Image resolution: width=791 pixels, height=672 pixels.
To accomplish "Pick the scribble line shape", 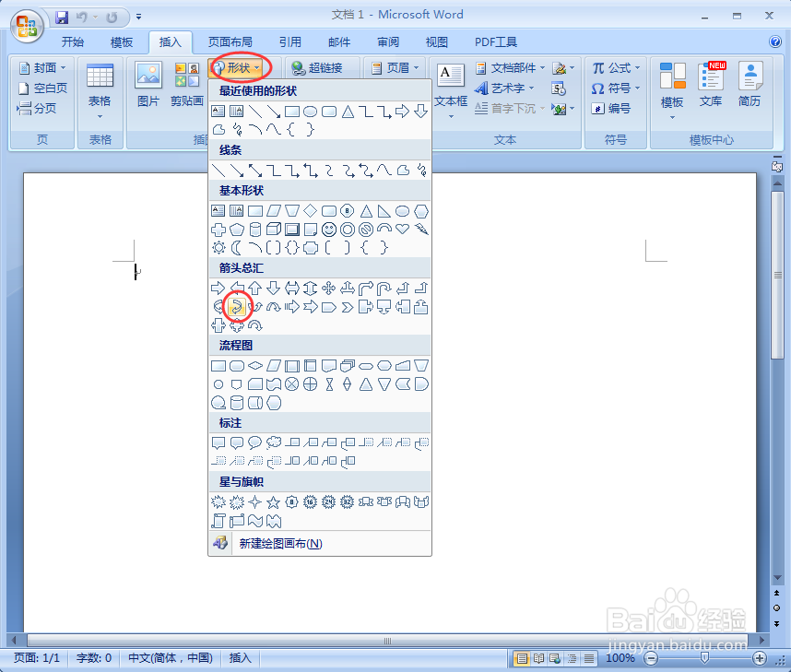I will (x=420, y=170).
